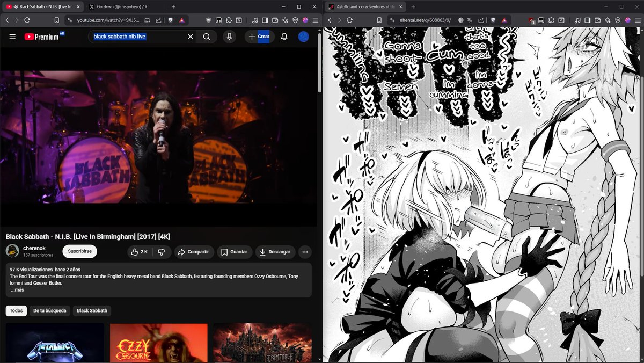
Task: Download the video with the Descargar button
Action: [275, 252]
